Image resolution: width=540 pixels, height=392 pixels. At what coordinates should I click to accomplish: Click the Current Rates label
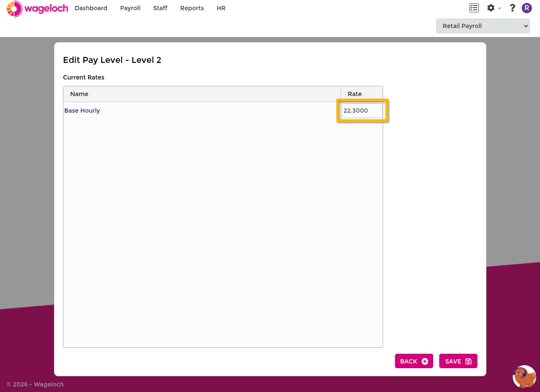(84, 77)
